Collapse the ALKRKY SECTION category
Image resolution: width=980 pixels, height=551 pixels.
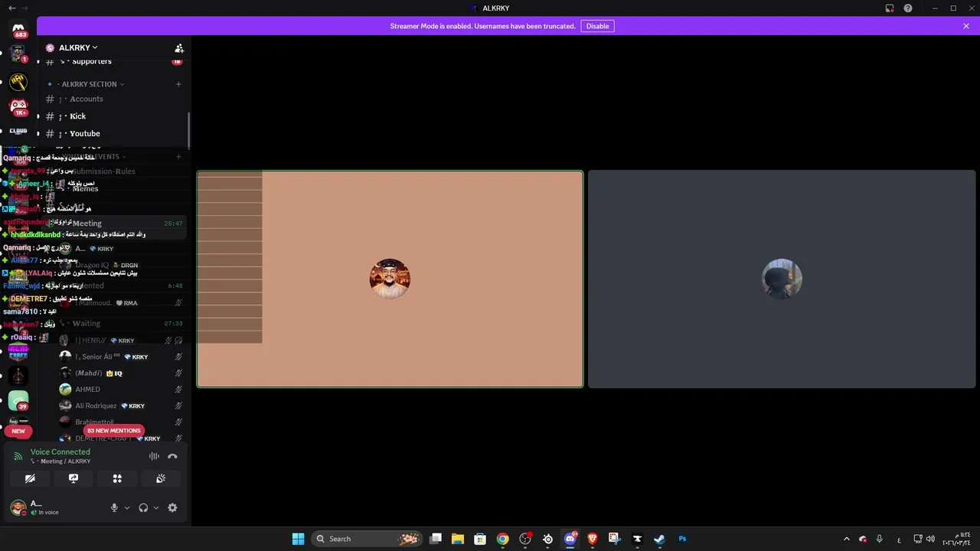[x=90, y=84]
